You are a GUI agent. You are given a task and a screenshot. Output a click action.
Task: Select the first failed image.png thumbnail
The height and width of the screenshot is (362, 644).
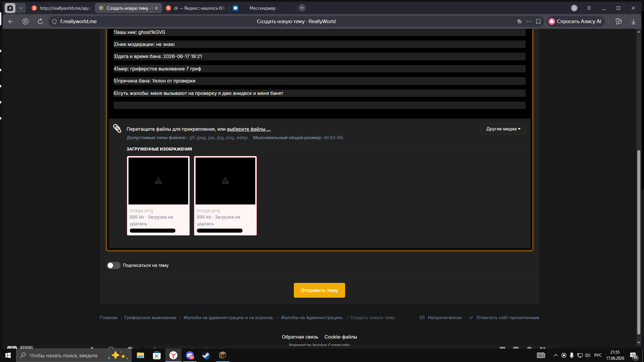coord(158,181)
